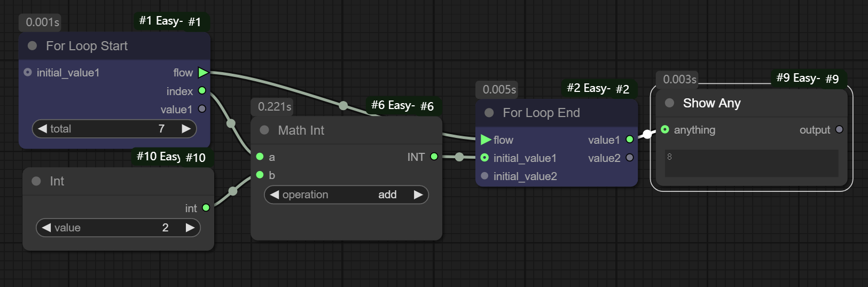Select previous operation with left arrow
The height and width of the screenshot is (287, 868).
274,195
